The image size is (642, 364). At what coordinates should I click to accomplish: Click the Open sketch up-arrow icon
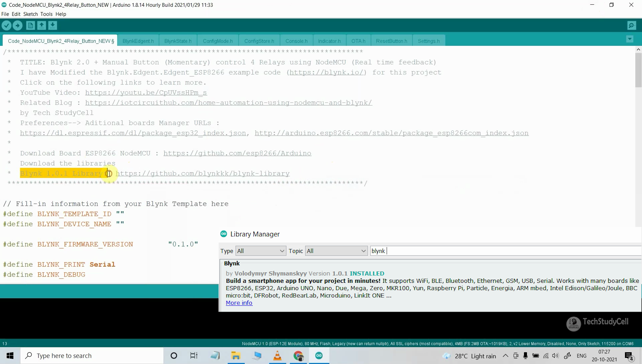tap(41, 25)
